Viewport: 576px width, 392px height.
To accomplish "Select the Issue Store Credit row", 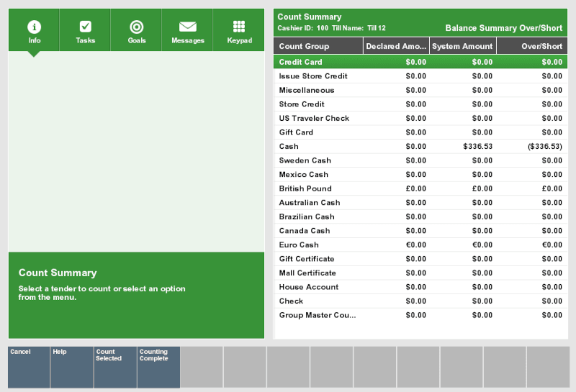I will pyautogui.click(x=420, y=76).
